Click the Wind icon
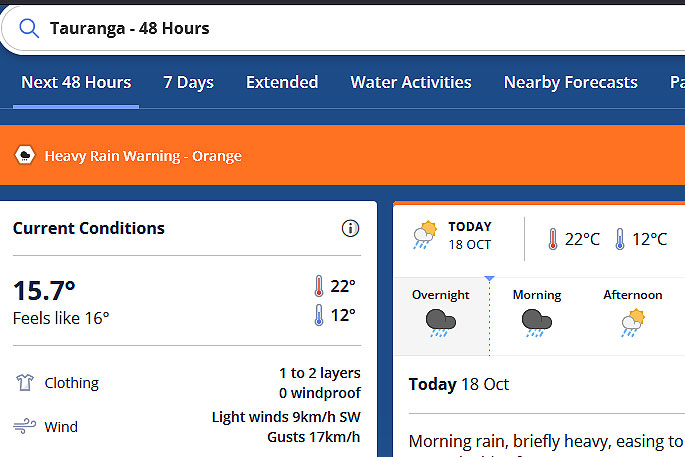This screenshot has height=457, width=685. (x=24, y=426)
